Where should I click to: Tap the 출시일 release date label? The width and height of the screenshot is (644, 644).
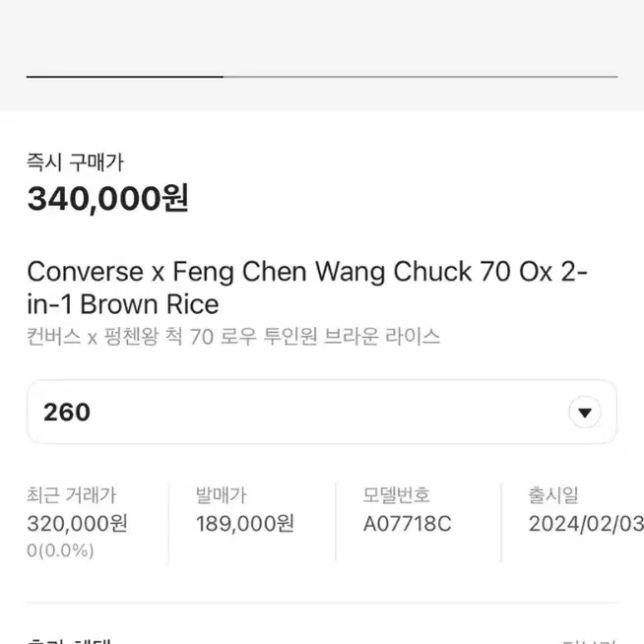tap(553, 495)
